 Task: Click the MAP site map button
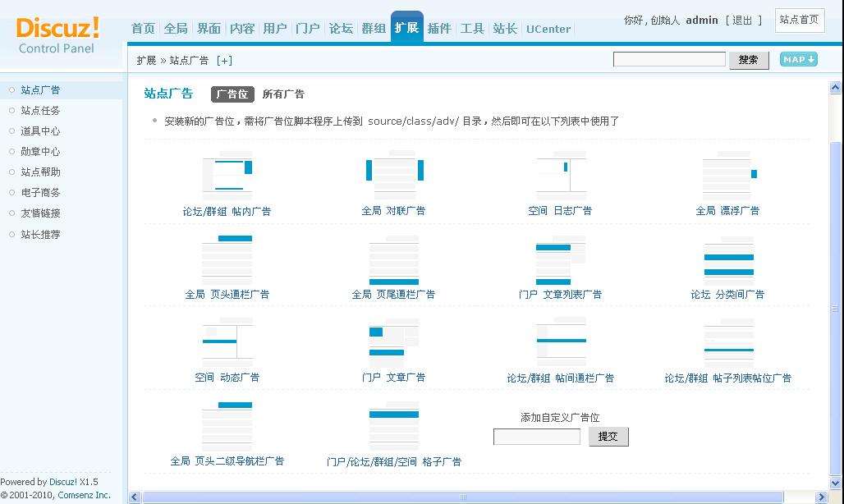point(799,59)
